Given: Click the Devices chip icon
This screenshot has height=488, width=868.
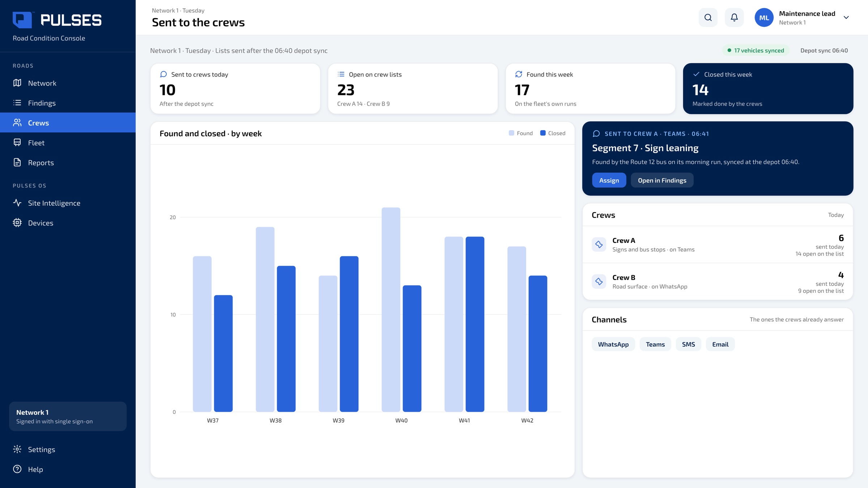Looking at the screenshot, I should [17, 223].
